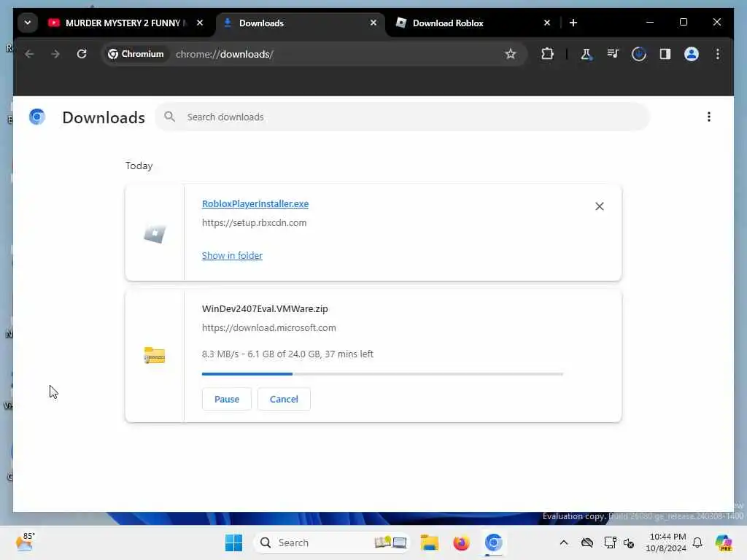Click the https://download.microsoft.com source URL
The image size is (747, 560).
[x=268, y=327]
